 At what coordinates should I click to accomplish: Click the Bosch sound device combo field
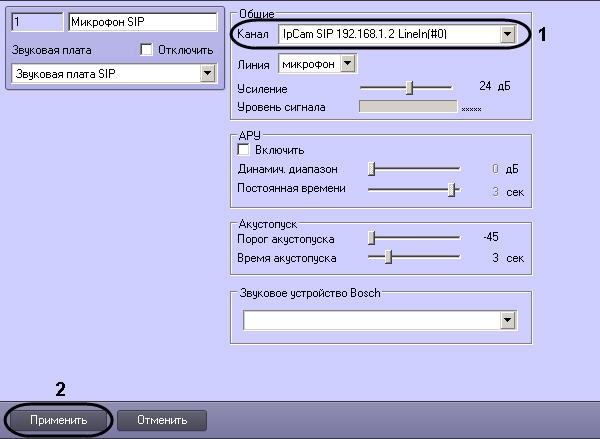point(372,320)
